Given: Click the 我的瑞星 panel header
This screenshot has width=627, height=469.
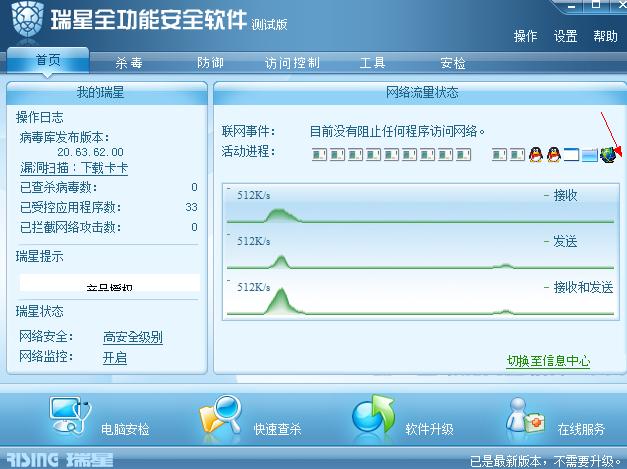Looking at the screenshot, I should tap(107, 93).
